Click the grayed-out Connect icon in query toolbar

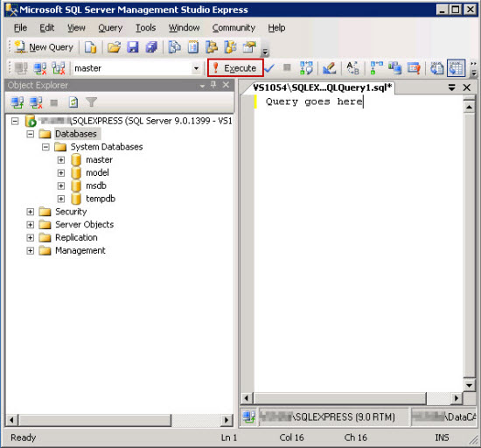[x=21, y=68]
